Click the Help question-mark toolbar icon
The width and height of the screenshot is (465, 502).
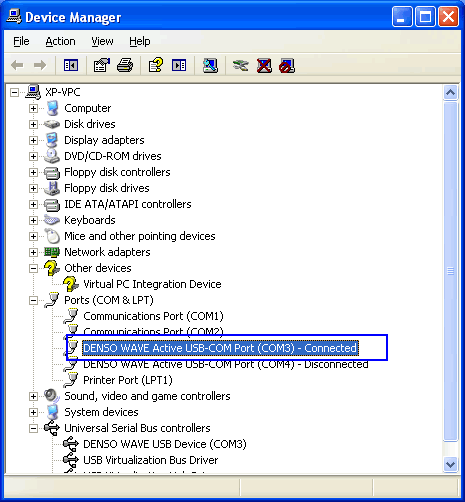tap(156, 65)
